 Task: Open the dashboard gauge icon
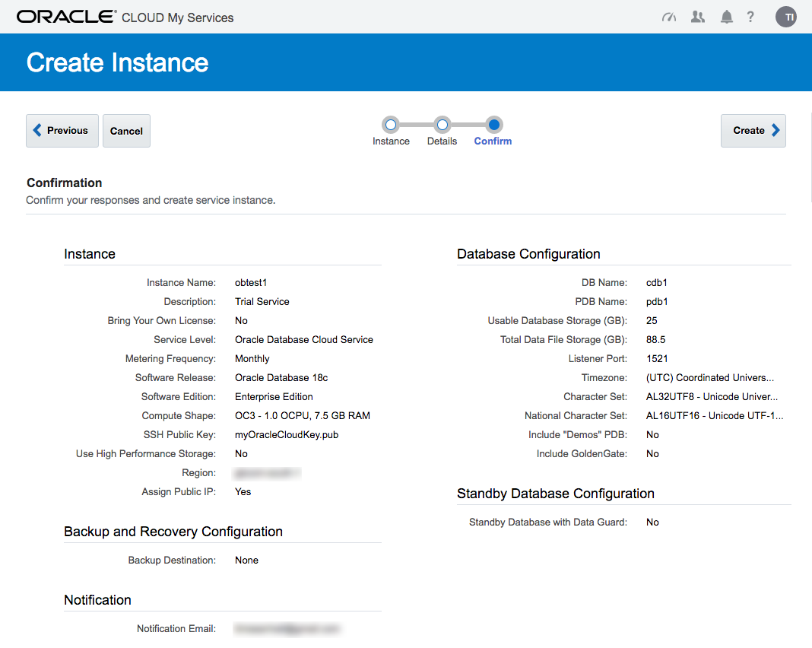(668, 17)
